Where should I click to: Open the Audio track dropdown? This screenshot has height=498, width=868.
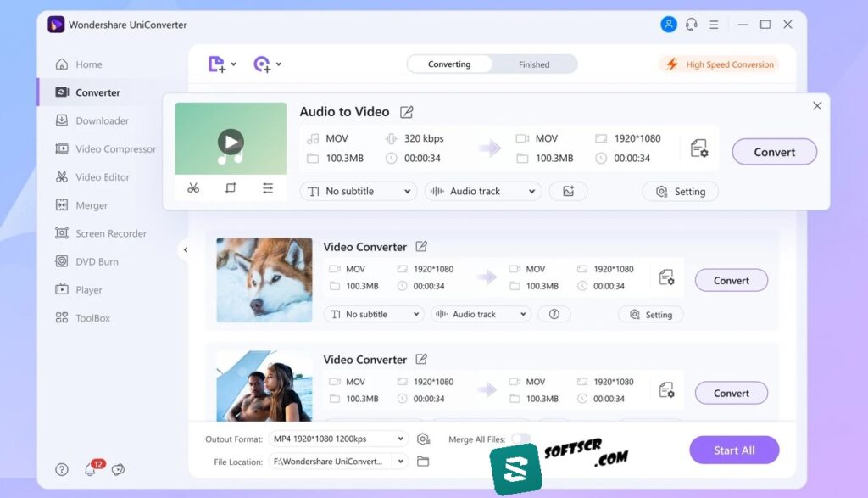click(482, 191)
